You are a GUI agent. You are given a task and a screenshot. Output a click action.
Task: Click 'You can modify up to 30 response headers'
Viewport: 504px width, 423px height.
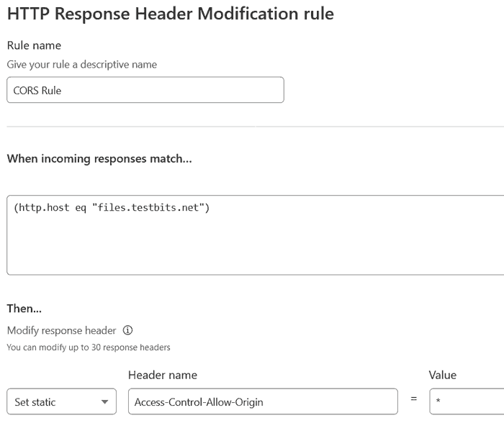89,347
